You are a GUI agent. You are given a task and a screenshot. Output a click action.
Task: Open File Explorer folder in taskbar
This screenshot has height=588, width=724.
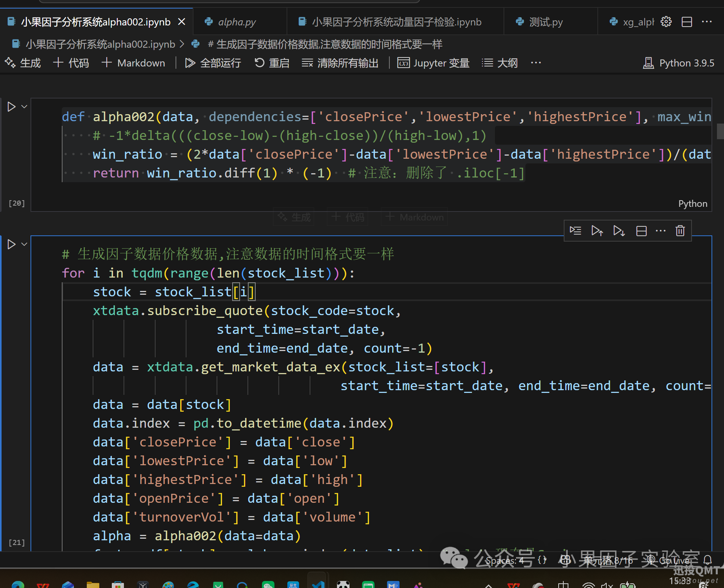[93, 584]
